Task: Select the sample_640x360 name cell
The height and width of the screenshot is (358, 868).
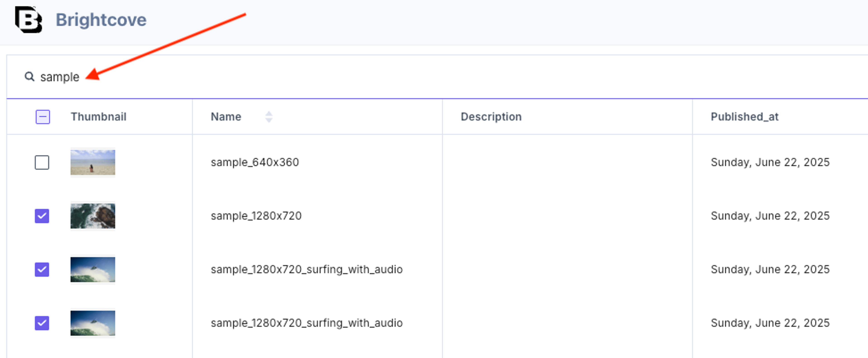Action: tap(255, 162)
